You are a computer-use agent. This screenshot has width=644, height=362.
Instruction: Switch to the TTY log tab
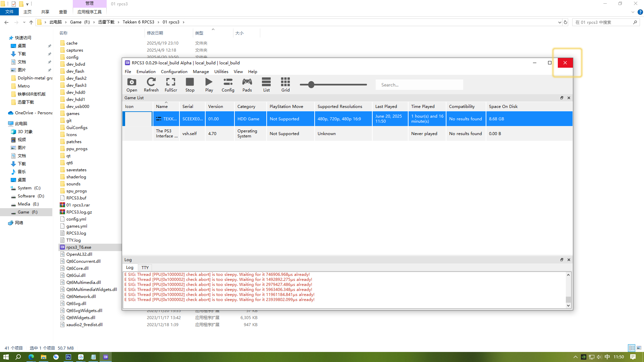click(x=145, y=267)
